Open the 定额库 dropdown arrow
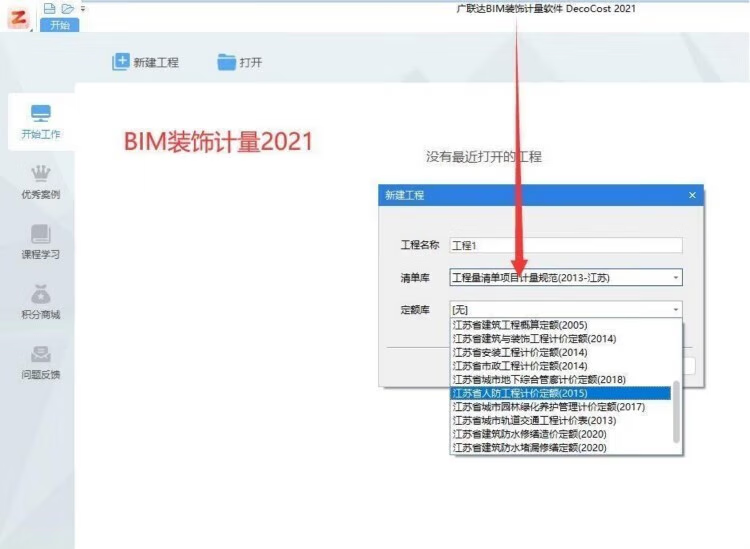 click(675, 309)
